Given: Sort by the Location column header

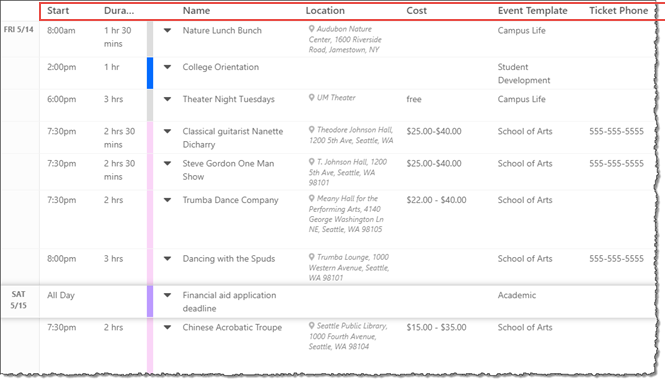Looking at the screenshot, I should [325, 11].
